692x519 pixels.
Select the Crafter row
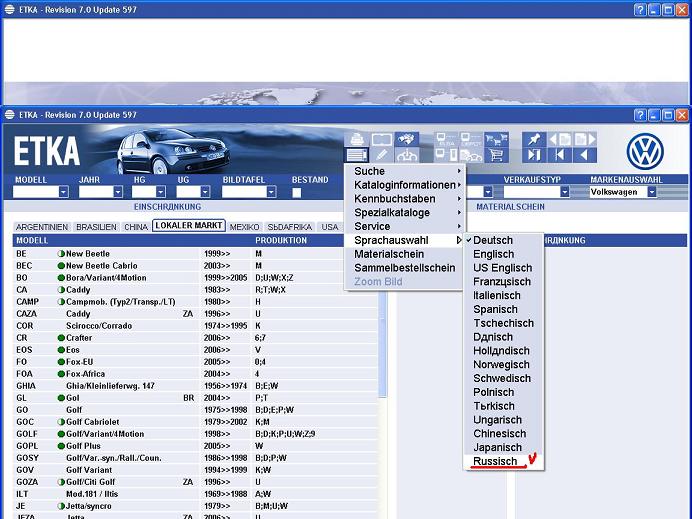[196, 338]
